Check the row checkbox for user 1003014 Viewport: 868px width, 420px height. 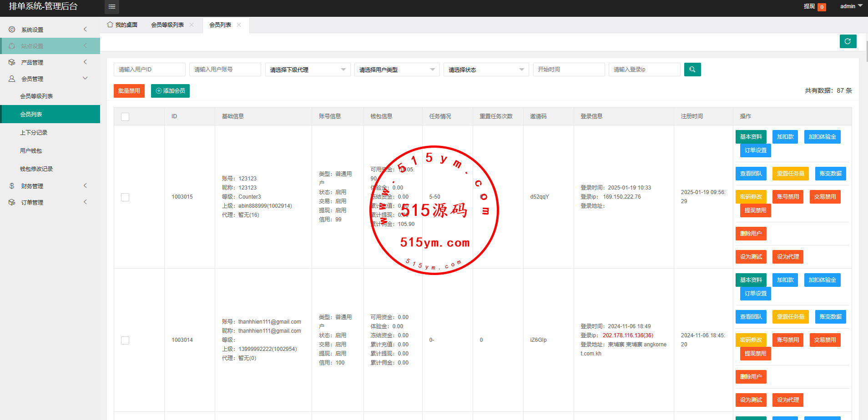click(125, 340)
